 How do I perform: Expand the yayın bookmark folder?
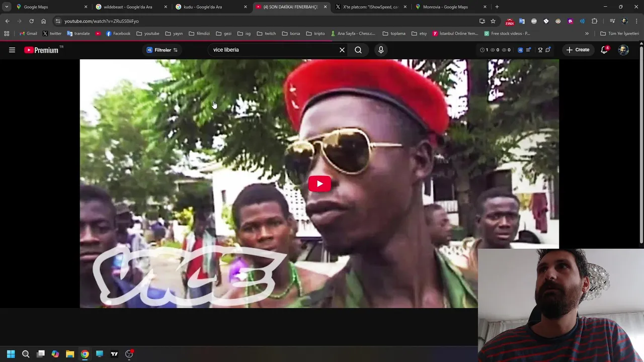tap(174, 34)
